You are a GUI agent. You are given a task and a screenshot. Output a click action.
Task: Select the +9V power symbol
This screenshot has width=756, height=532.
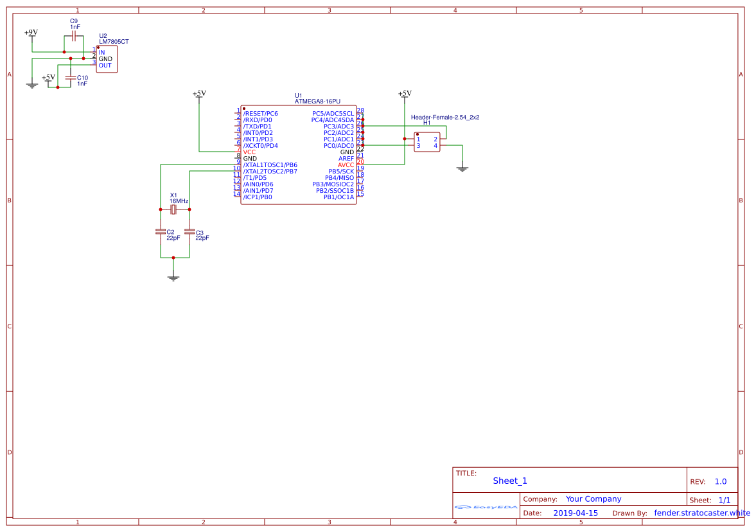(x=31, y=33)
